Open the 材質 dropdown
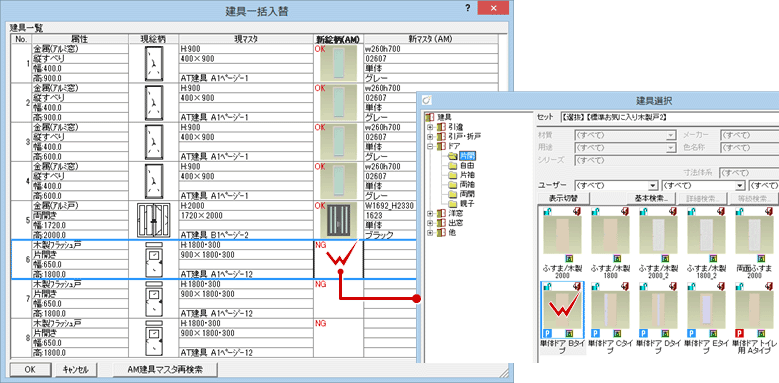 (624, 135)
